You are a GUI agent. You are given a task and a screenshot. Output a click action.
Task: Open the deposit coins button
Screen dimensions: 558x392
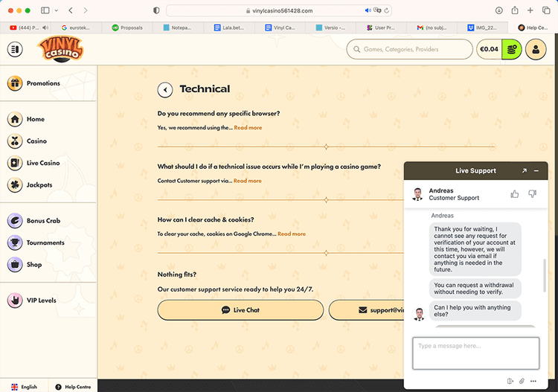511,49
